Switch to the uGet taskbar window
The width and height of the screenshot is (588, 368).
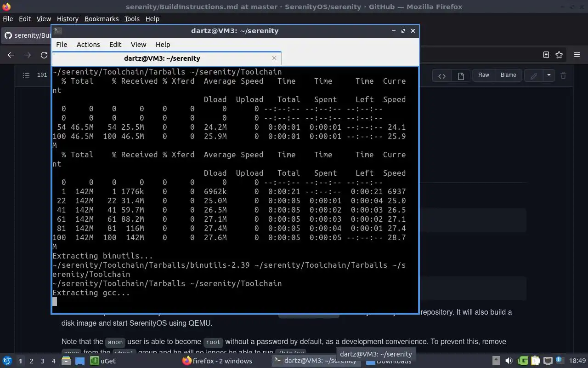103,361
